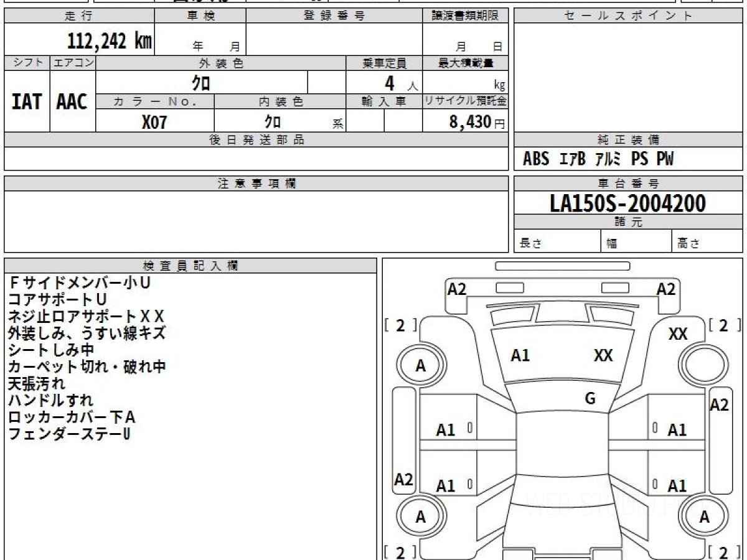Screen dimensions: 747x560
Task: Select the 純正装備 header
Action: [628, 140]
